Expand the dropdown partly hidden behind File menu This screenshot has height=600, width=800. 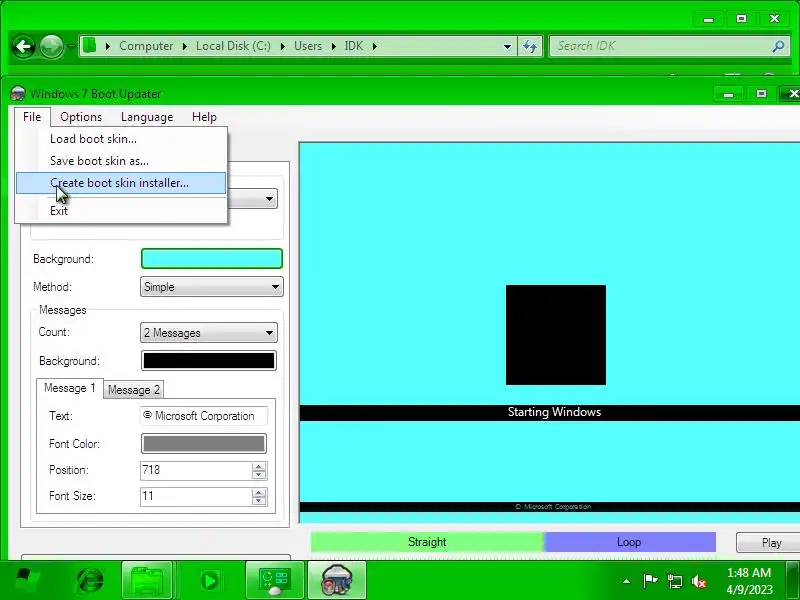[x=269, y=198]
